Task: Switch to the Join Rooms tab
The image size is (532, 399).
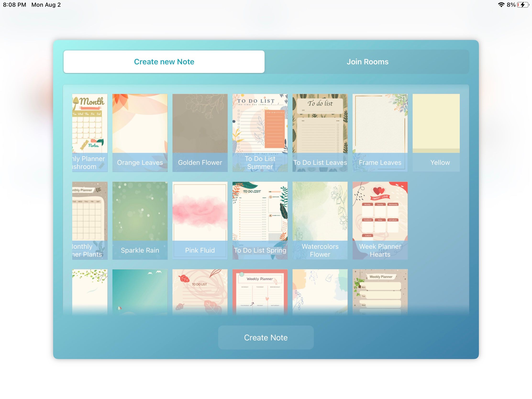Action: pos(367,62)
